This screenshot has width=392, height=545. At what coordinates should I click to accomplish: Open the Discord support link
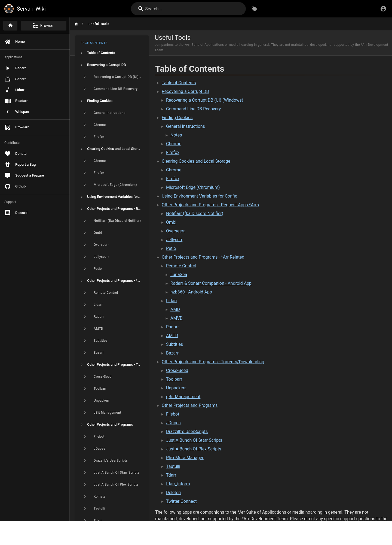pos(35,213)
